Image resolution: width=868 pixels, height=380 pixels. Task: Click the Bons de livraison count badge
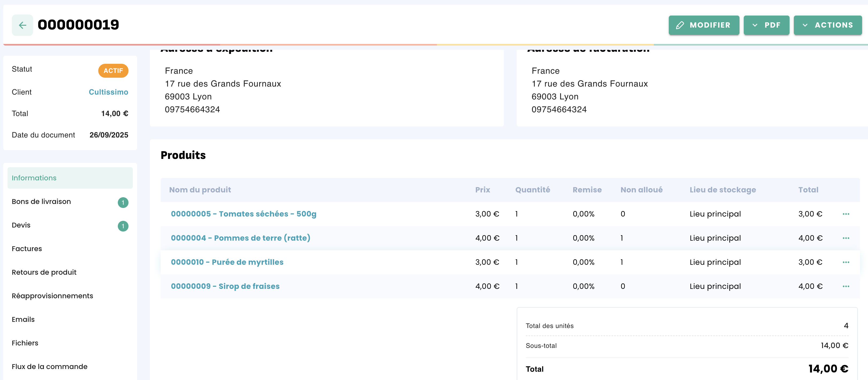coord(123,202)
